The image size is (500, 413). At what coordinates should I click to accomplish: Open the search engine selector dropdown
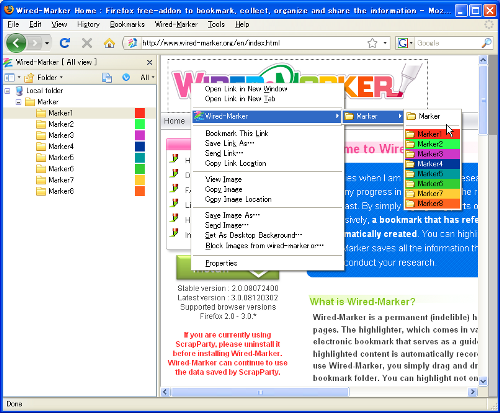coord(411,43)
